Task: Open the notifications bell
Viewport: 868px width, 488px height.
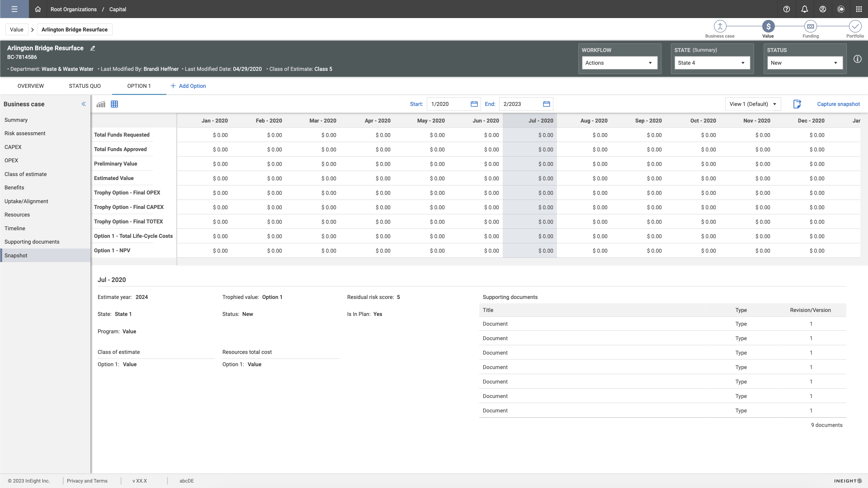Action: pyautogui.click(x=805, y=9)
